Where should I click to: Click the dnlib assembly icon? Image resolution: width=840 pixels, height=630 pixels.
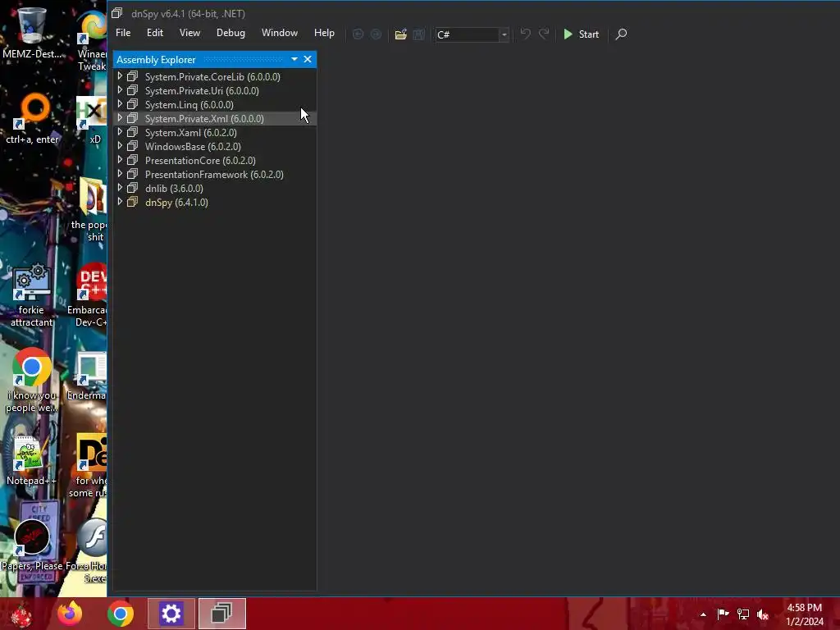click(x=132, y=188)
